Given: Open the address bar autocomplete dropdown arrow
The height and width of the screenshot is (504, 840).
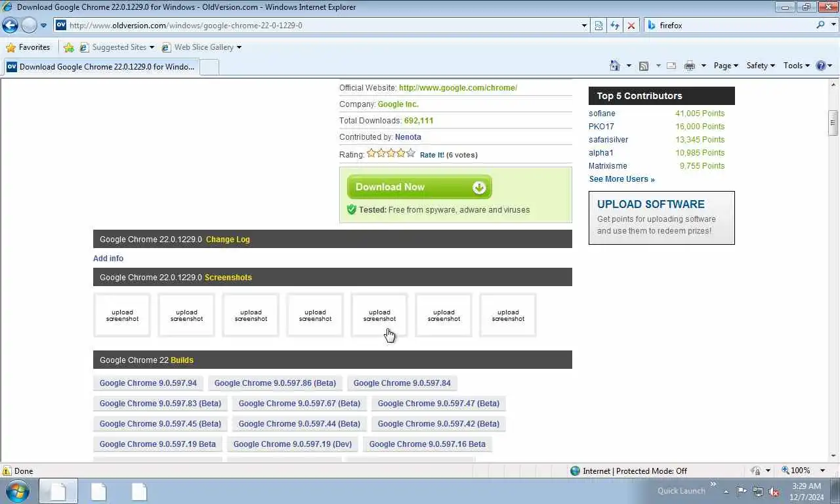Looking at the screenshot, I should pyautogui.click(x=584, y=26).
